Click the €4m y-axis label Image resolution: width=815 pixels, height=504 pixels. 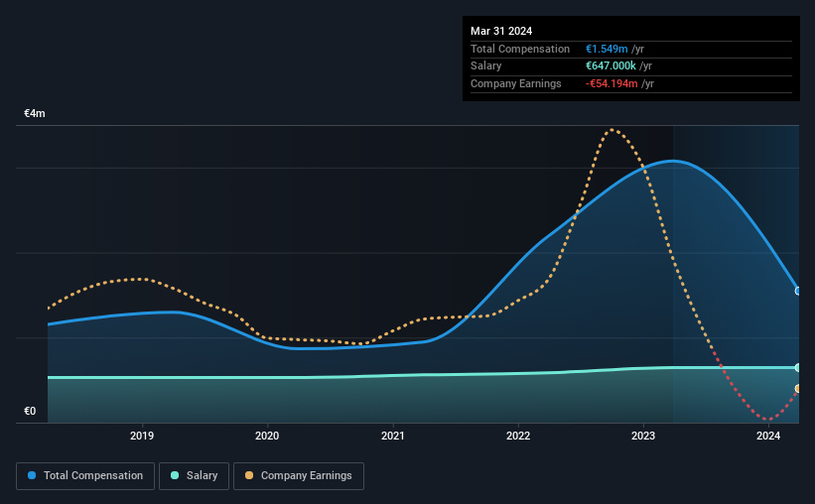(35, 113)
